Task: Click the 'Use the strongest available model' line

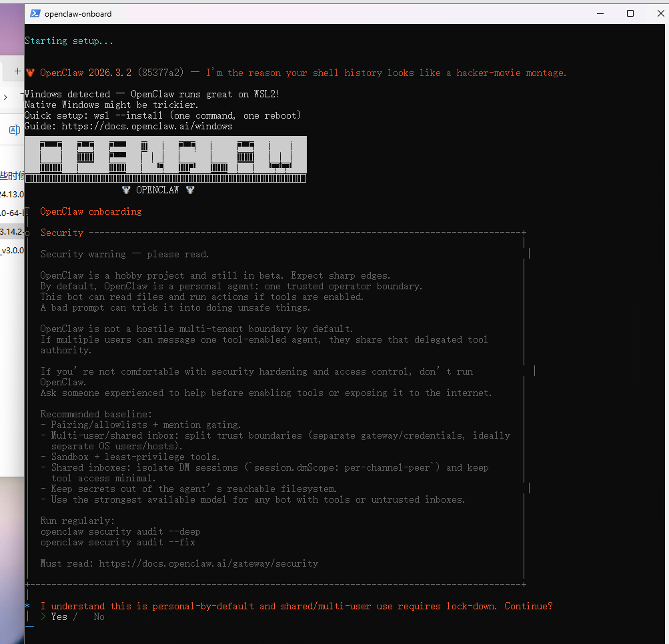Action: 253,499
